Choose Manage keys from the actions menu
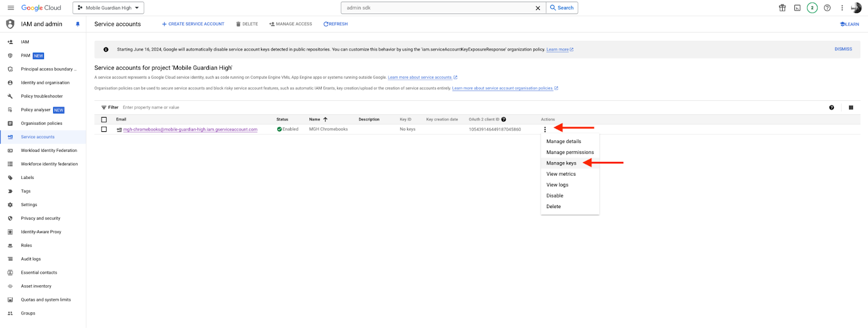Image resolution: width=868 pixels, height=328 pixels. [x=561, y=163]
